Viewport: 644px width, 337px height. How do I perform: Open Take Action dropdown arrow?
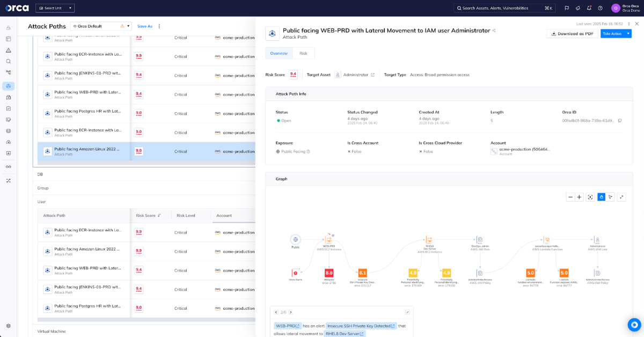pos(628,33)
